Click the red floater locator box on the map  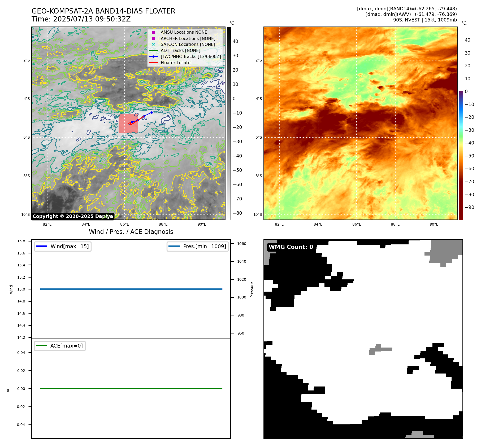[128, 124]
